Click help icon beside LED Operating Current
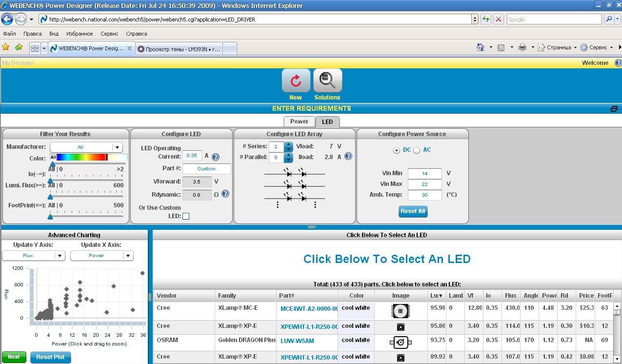 [x=215, y=157]
